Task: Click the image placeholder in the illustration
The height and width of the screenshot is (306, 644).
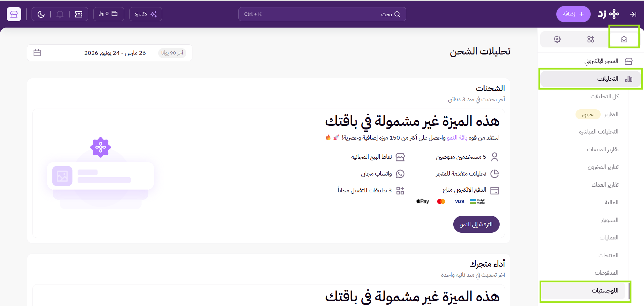Action: pyautogui.click(x=62, y=176)
